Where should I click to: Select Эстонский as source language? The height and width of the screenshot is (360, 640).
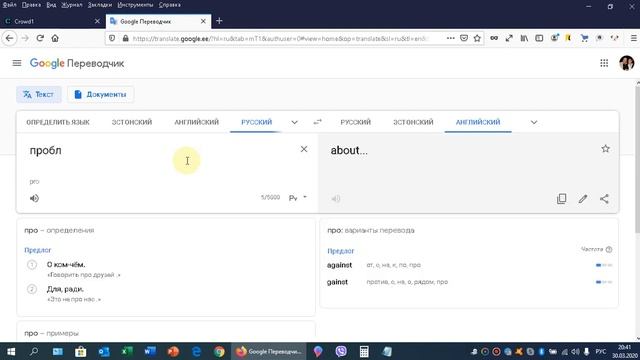tap(132, 122)
